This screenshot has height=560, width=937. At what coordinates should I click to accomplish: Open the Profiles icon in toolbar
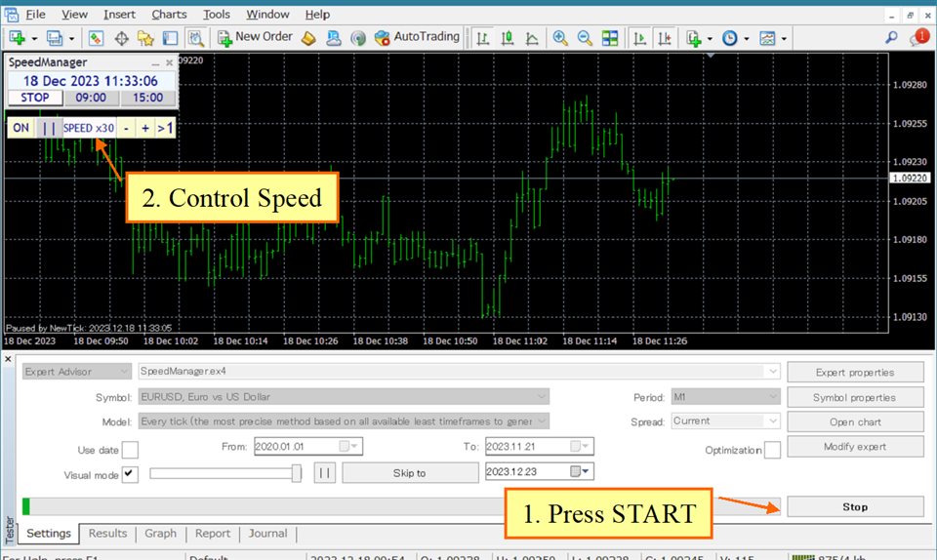pyautogui.click(x=55, y=38)
